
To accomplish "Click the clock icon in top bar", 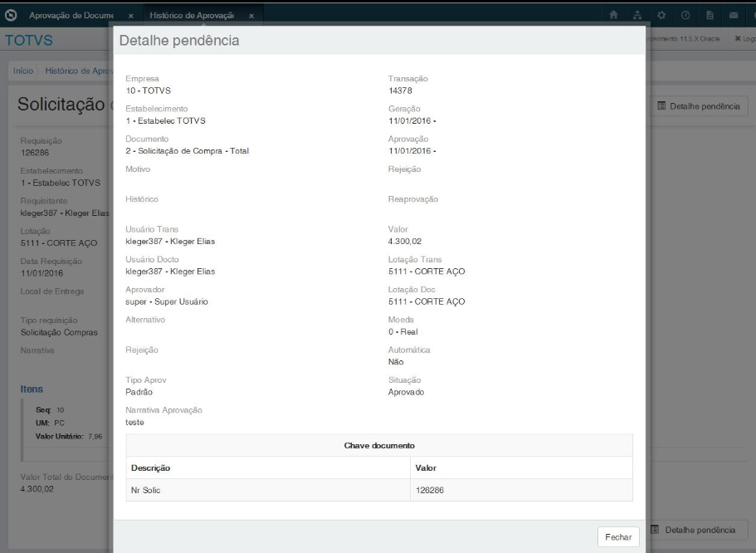I will [685, 15].
